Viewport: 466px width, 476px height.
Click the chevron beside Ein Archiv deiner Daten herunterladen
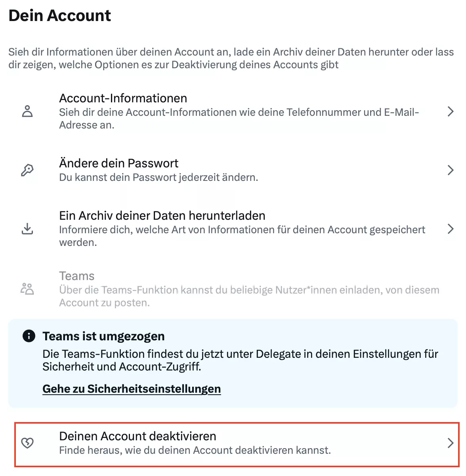pyautogui.click(x=451, y=229)
